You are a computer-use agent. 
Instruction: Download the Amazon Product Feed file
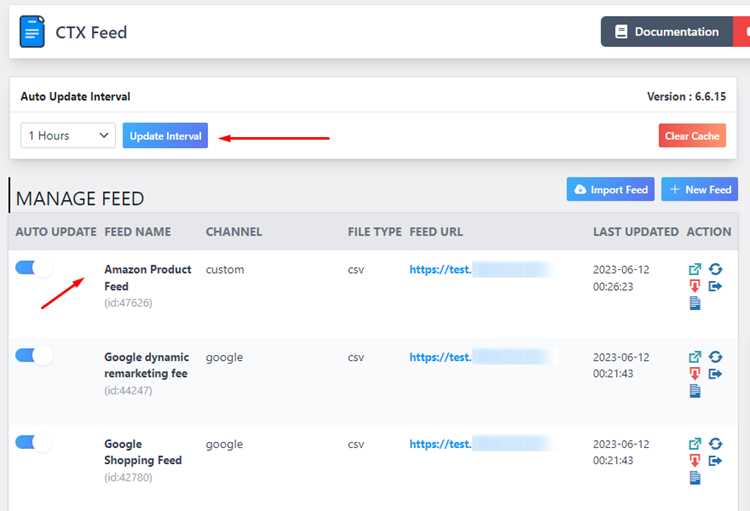[x=695, y=286]
